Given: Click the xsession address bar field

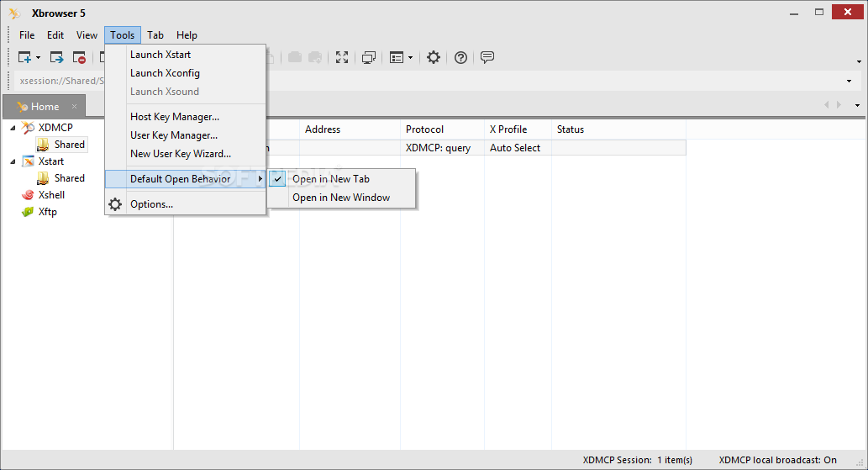Looking at the screenshot, I should (x=432, y=81).
